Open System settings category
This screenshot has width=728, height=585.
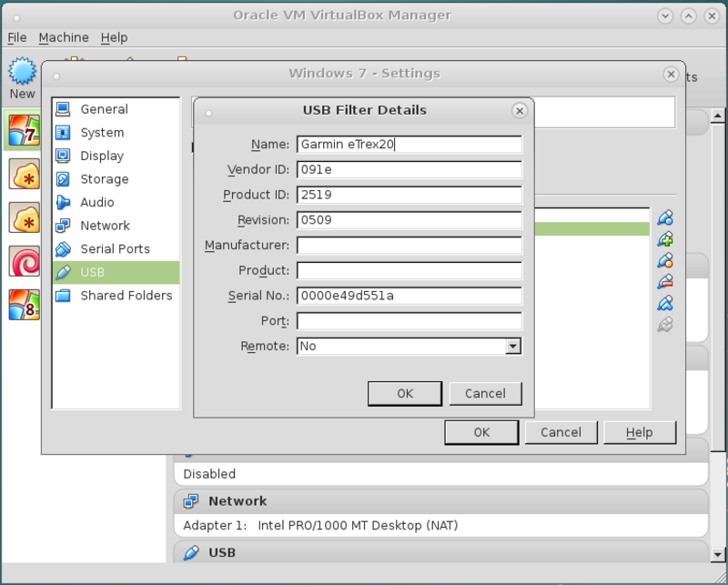(116, 132)
